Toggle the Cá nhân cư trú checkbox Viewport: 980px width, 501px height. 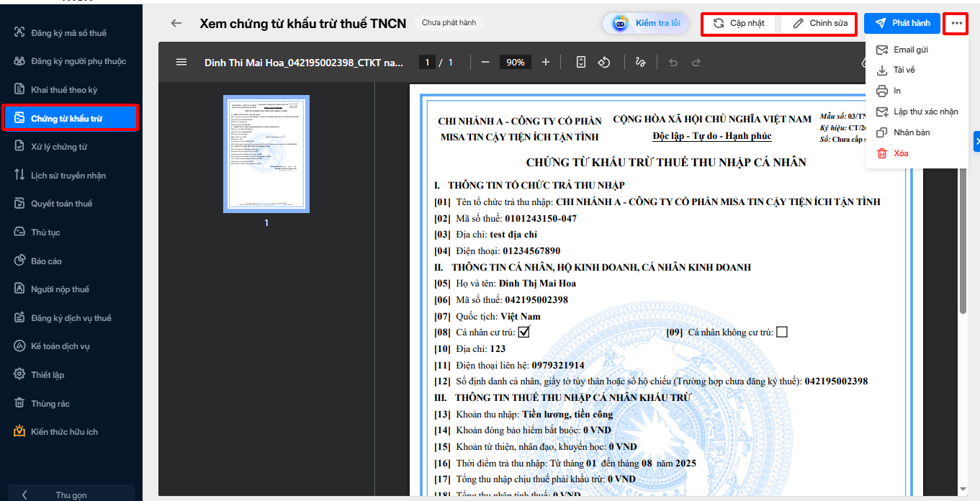[524, 332]
